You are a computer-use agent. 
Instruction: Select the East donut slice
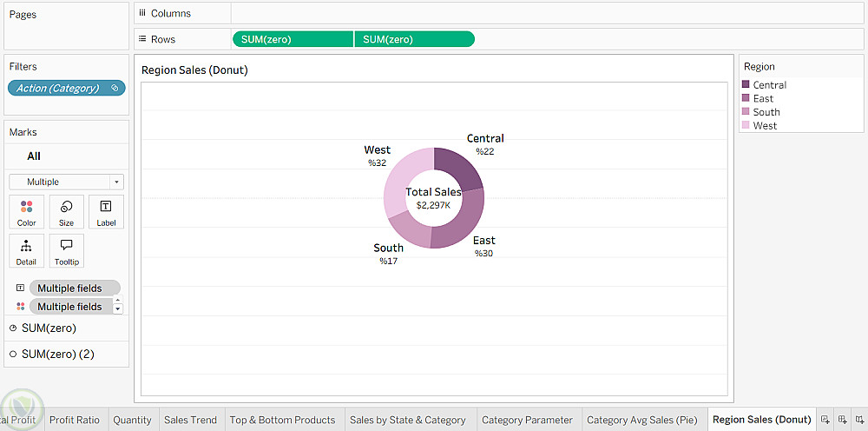pyautogui.click(x=464, y=222)
